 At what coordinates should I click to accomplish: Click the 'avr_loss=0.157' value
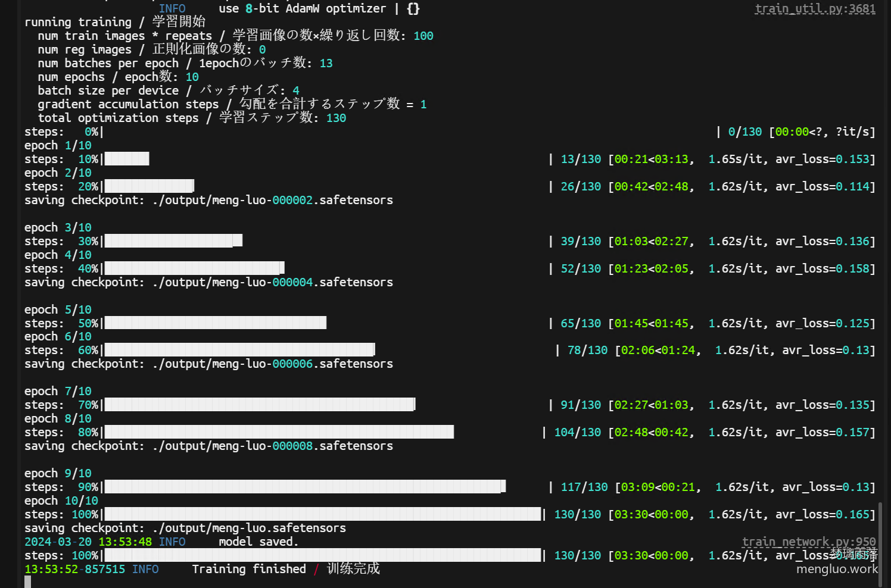823,432
